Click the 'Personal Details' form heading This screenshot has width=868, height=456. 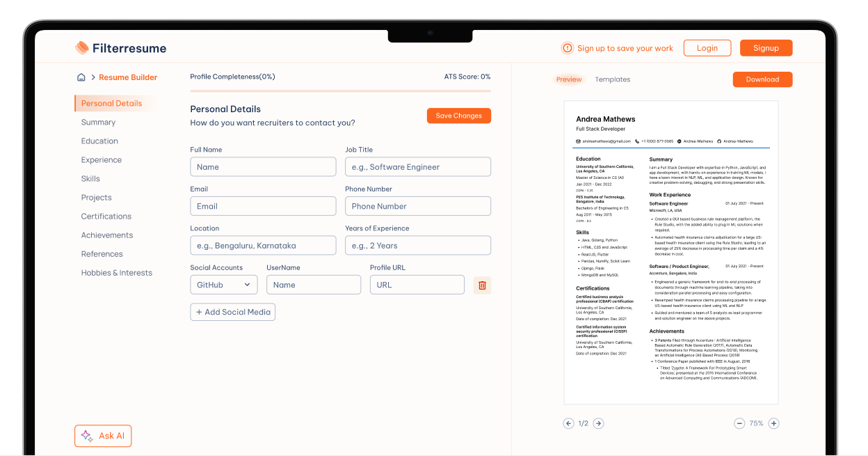point(225,109)
